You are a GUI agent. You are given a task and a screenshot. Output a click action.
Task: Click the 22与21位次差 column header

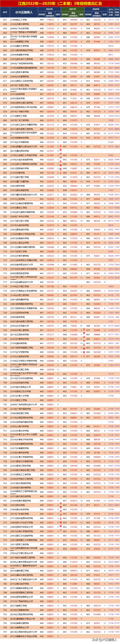point(111,12)
